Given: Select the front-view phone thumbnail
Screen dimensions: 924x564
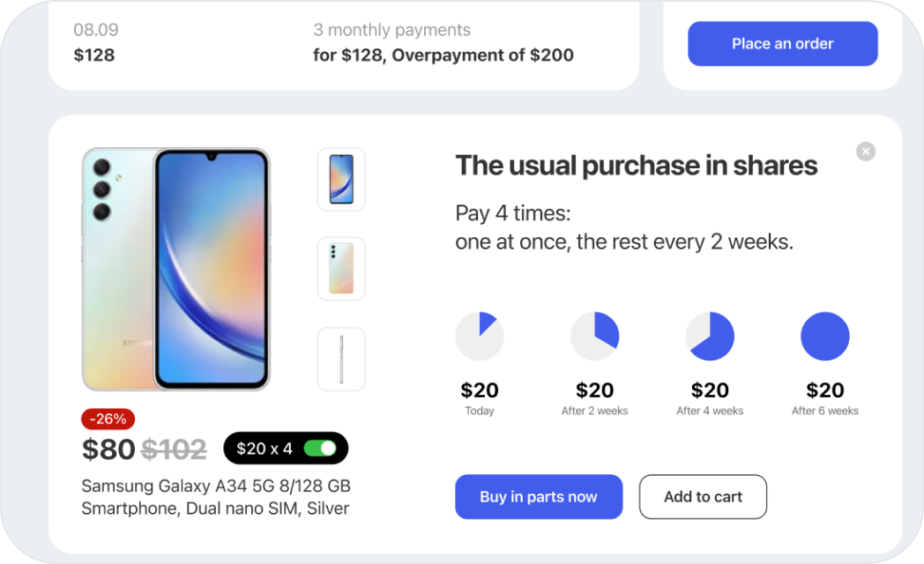Looking at the screenshot, I should click(341, 179).
